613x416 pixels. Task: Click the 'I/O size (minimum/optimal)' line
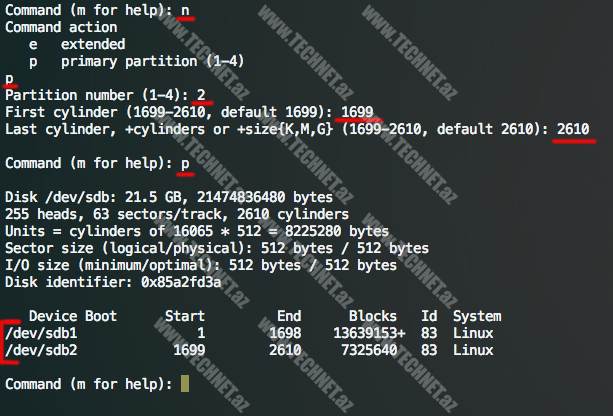[x=200, y=265]
